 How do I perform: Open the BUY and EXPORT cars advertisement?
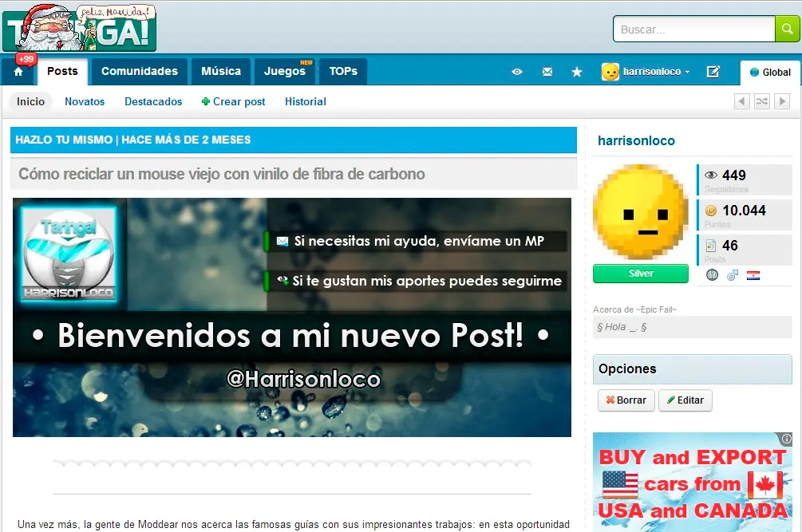[693, 483]
